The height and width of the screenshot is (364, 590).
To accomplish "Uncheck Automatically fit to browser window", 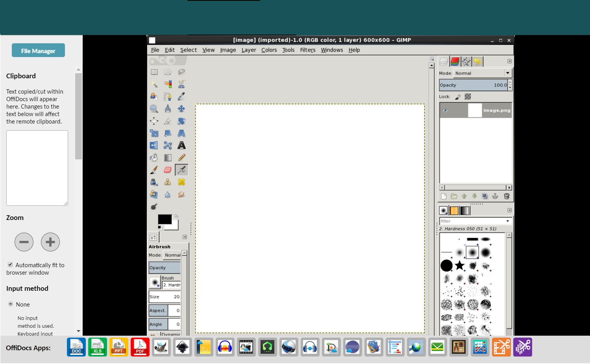I will click(x=11, y=265).
